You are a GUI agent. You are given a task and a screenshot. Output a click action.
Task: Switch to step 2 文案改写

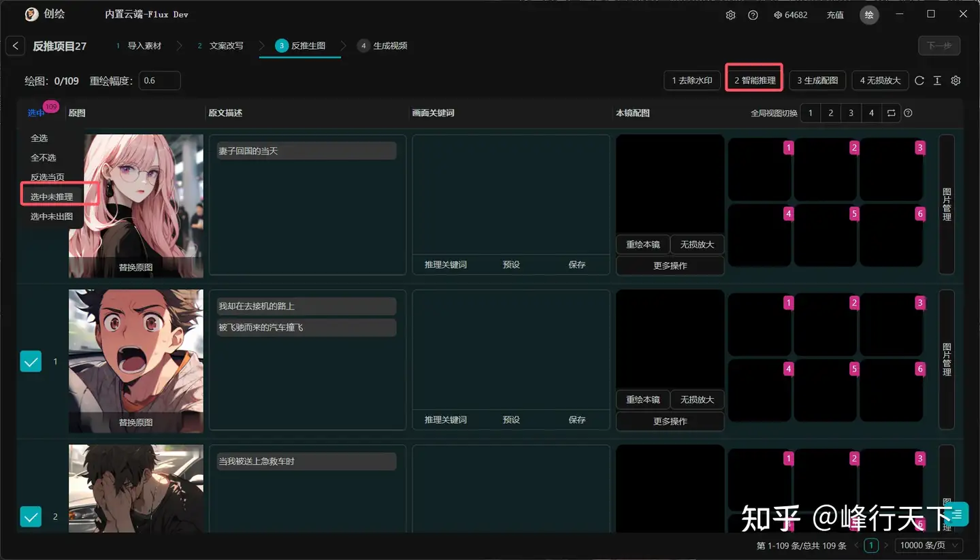(220, 46)
